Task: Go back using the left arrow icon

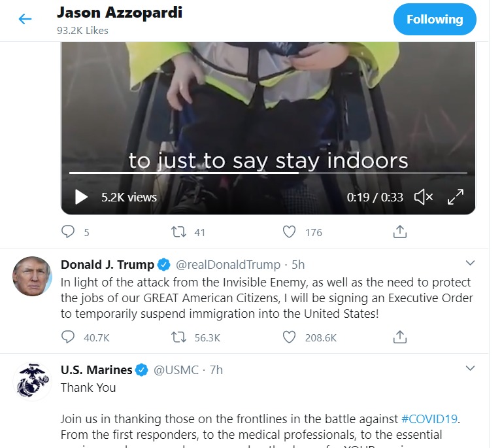Action: 25,19
